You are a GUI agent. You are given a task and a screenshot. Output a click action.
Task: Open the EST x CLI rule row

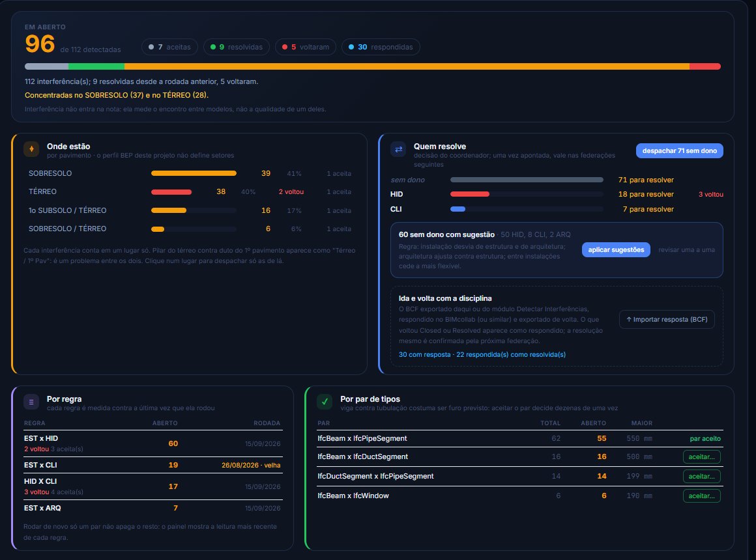click(x=153, y=465)
